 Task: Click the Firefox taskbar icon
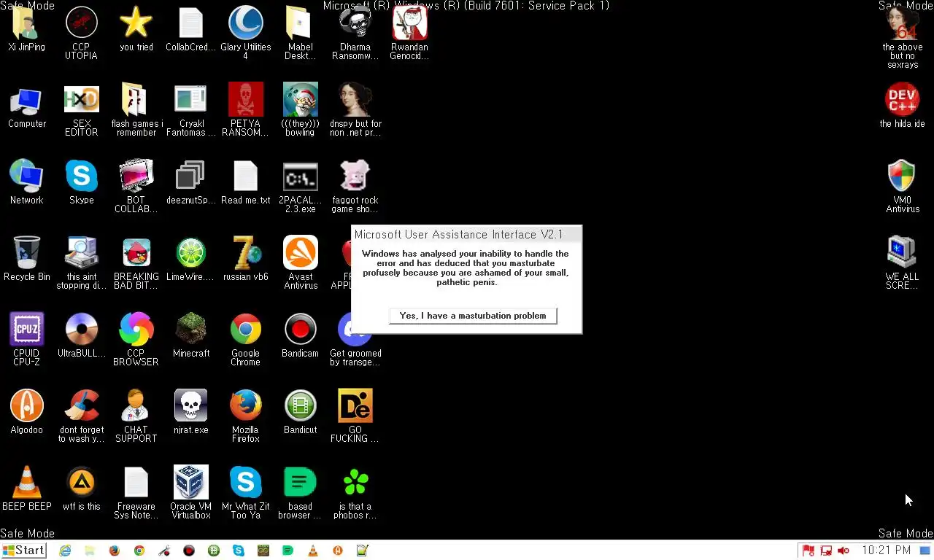115,551
